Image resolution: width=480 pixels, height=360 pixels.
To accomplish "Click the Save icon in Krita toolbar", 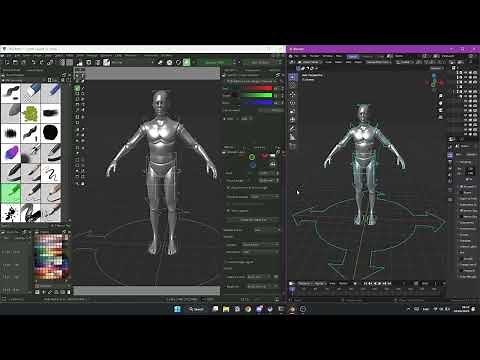I will [x=23, y=62].
